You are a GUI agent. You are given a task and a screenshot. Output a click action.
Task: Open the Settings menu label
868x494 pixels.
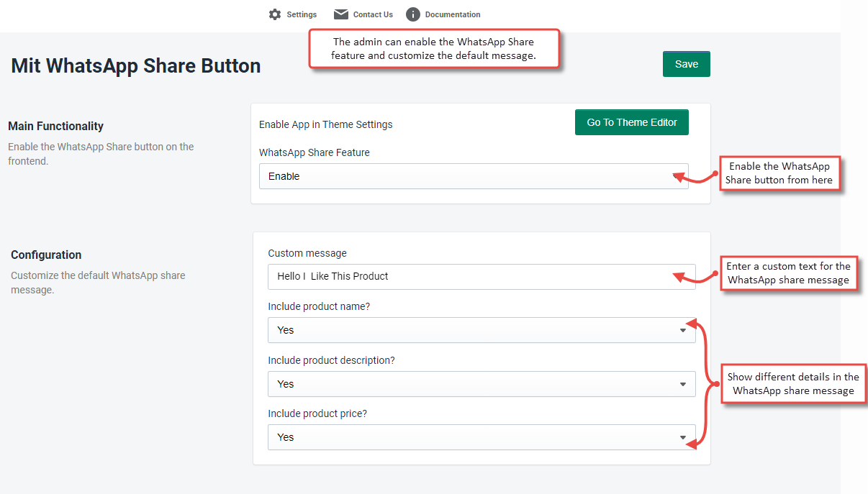click(x=302, y=14)
